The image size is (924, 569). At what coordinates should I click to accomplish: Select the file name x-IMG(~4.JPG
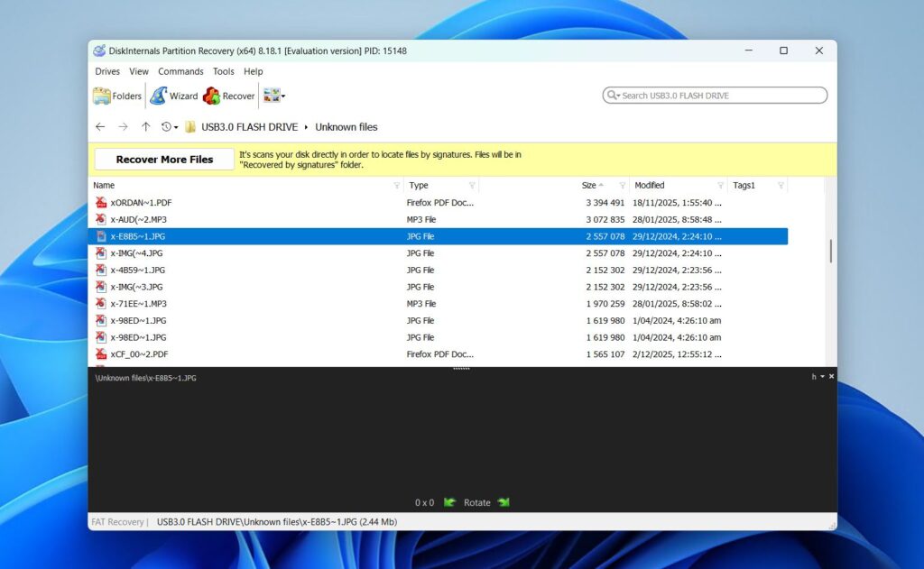(137, 253)
